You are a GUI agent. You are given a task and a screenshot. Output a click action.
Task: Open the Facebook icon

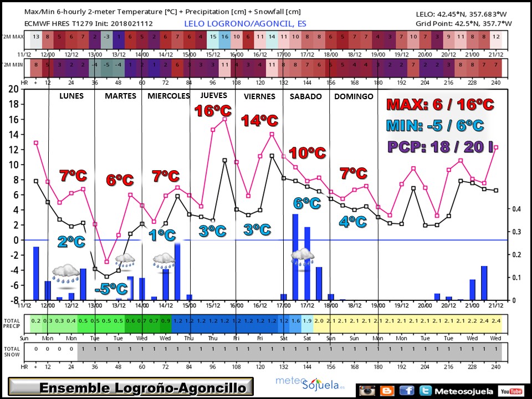pyautogui.click(x=407, y=391)
